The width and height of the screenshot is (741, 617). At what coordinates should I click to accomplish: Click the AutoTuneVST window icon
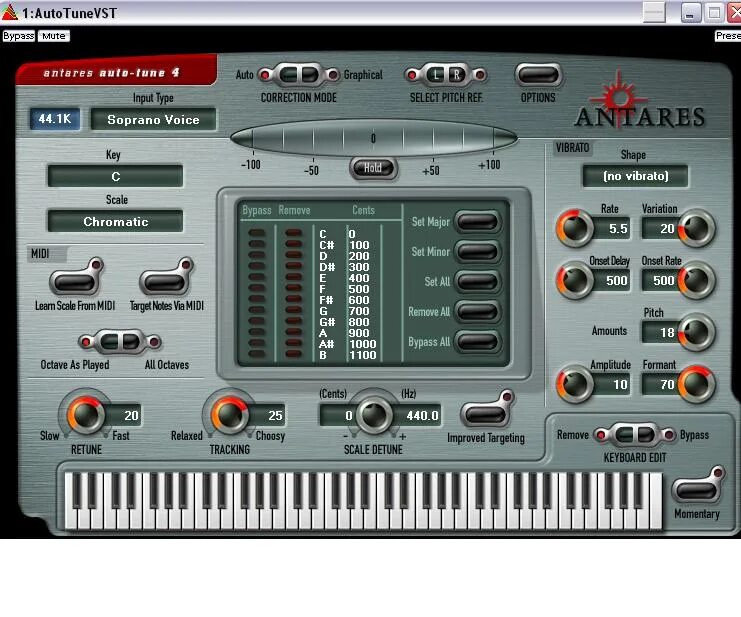9,12
